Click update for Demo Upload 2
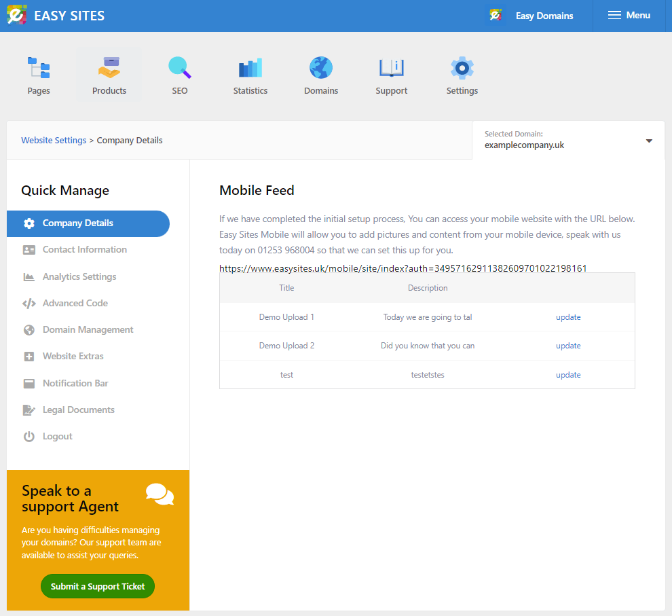This screenshot has width=672, height=616. (568, 346)
